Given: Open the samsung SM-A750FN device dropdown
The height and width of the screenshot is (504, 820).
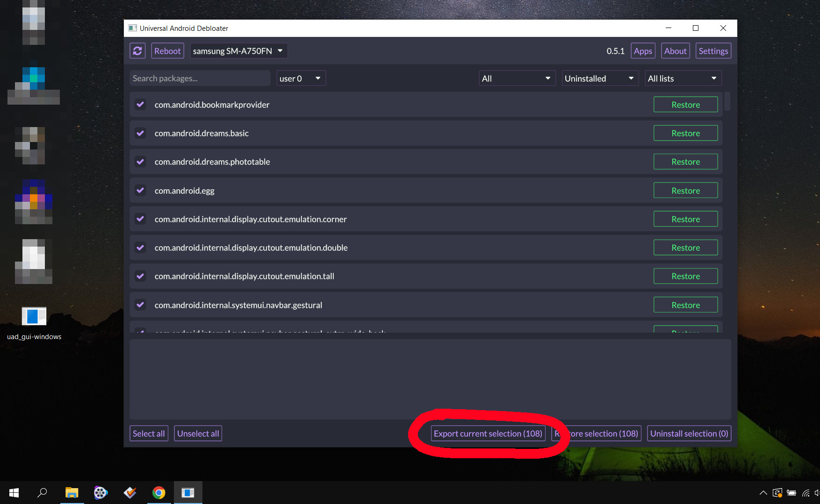Looking at the screenshot, I should (238, 50).
